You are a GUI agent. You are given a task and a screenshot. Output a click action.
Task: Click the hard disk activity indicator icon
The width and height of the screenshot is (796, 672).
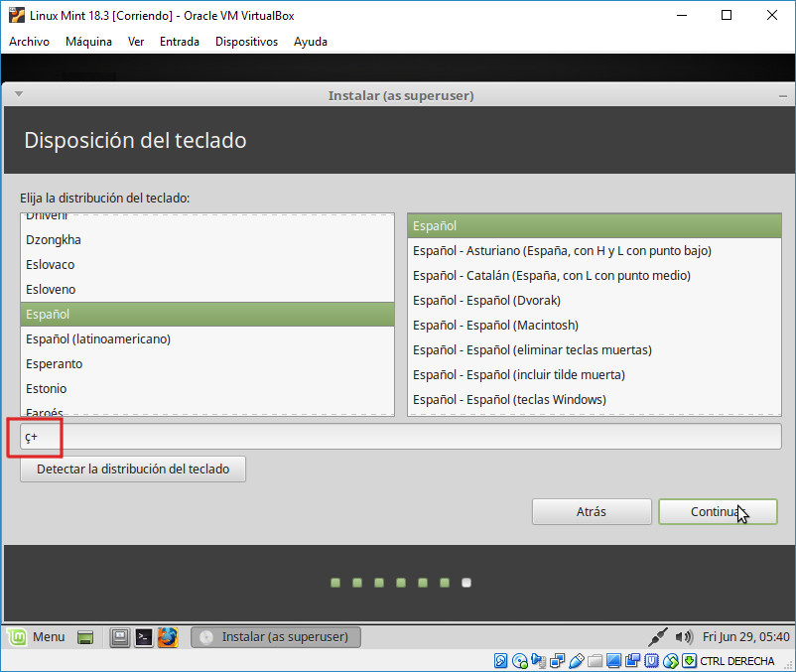click(x=500, y=660)
